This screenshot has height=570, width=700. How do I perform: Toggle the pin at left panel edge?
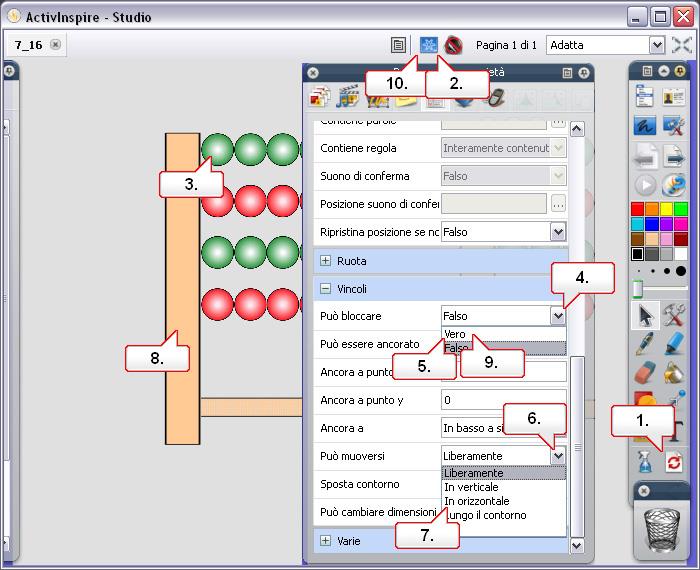click(x=9, y=71)
